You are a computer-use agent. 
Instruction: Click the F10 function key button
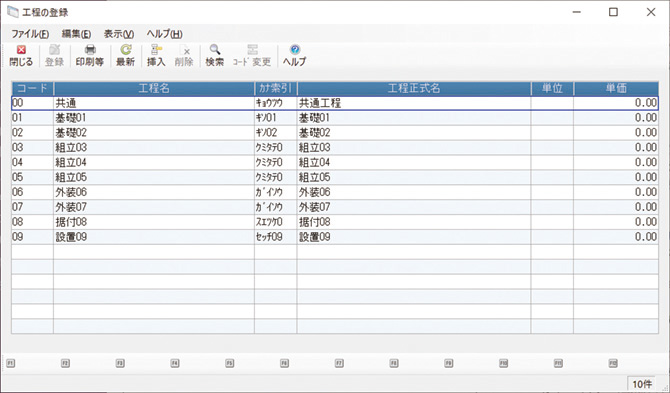pos(503,364)
